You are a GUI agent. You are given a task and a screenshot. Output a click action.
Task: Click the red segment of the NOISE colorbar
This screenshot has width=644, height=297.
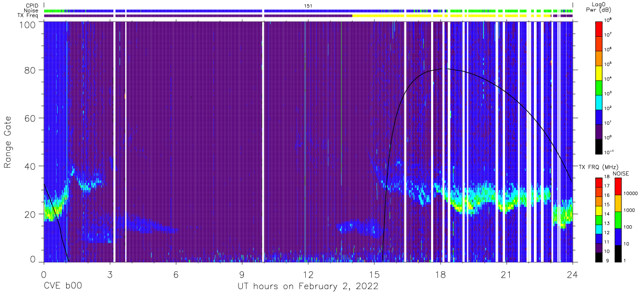click(618, 186)
